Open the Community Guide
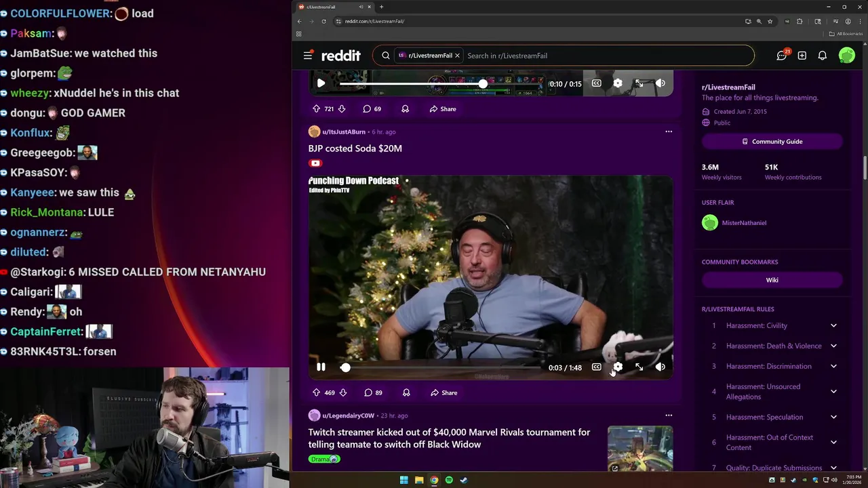Image resolution: width=868 pixels, height=488 pixels. coord(772,142)
